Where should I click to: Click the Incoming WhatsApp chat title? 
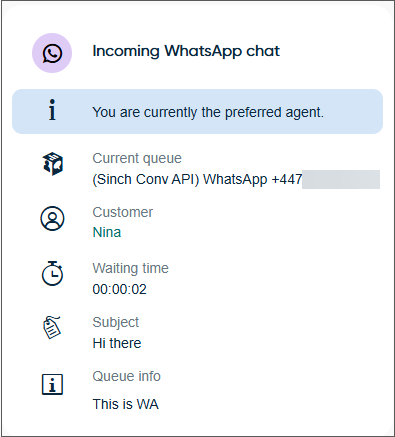[186, 51]
